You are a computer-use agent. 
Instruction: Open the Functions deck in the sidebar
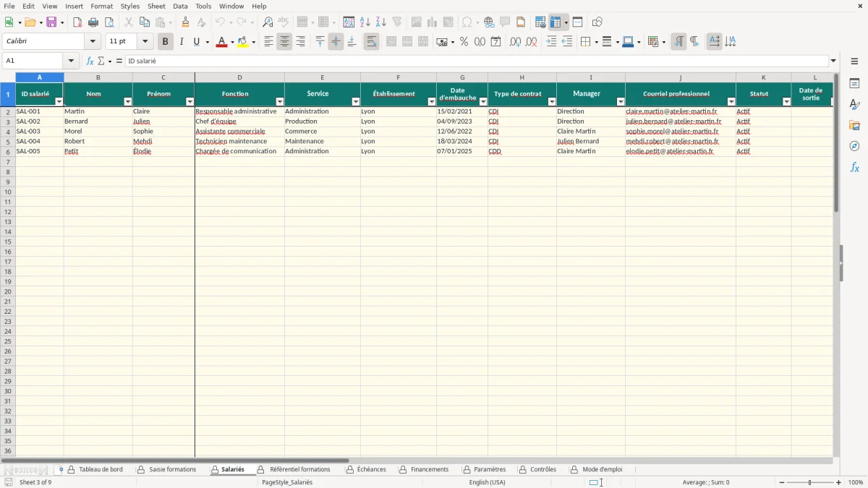pyautogui.click(x=854, y=167)
